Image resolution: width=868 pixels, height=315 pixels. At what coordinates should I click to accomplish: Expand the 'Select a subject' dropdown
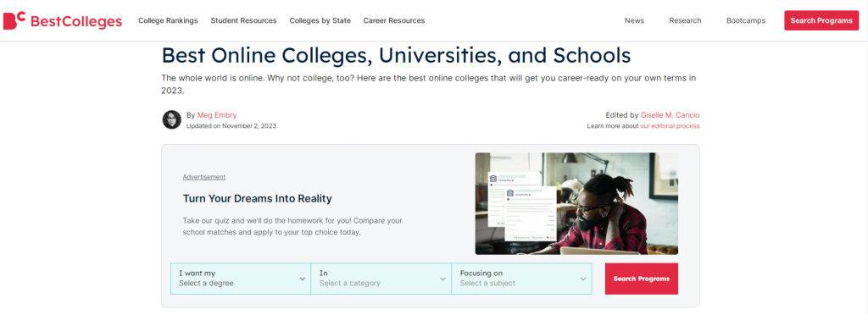click(522, 279)
